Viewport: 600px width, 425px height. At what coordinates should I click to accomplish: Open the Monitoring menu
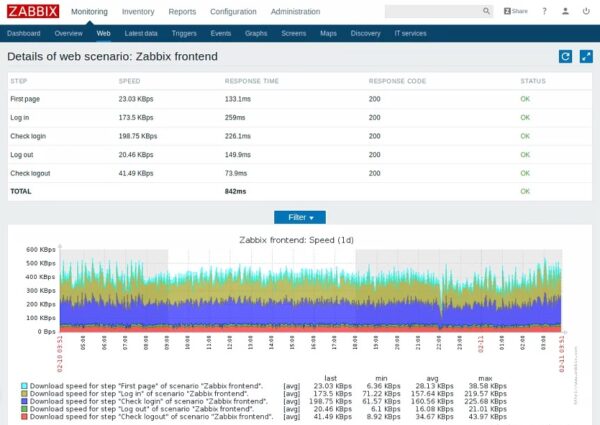pos(89,11)
